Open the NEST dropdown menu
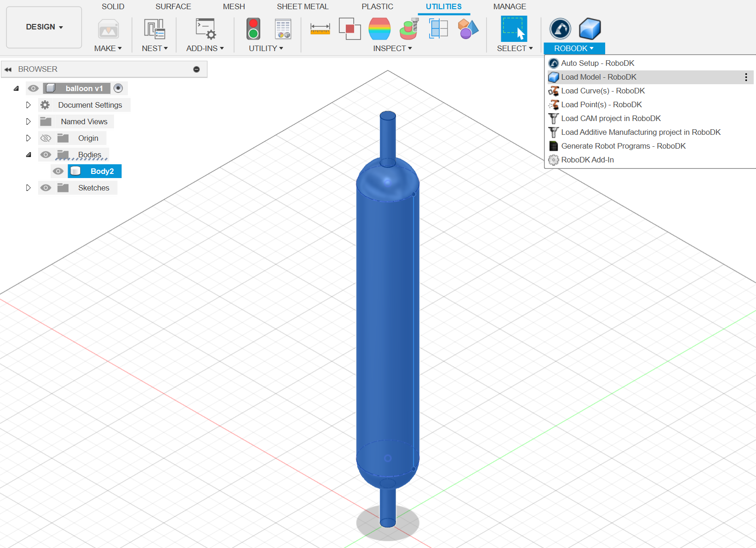 tap(155, 48)
